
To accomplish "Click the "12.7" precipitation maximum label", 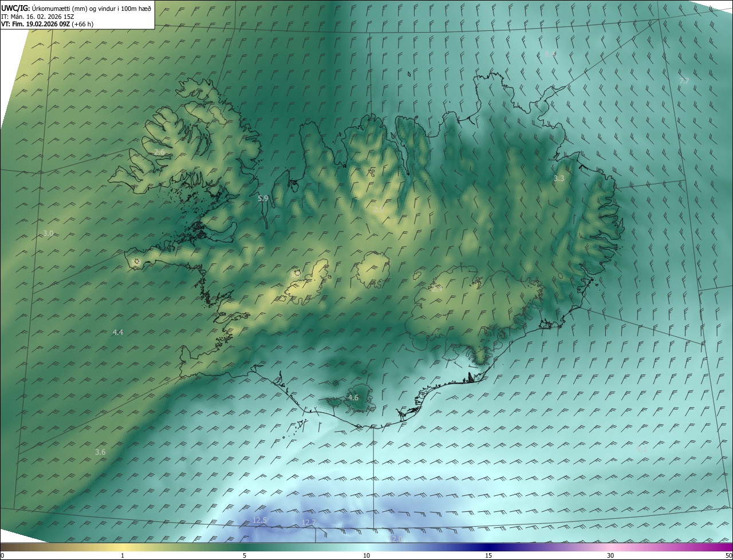I will (309, 522).
